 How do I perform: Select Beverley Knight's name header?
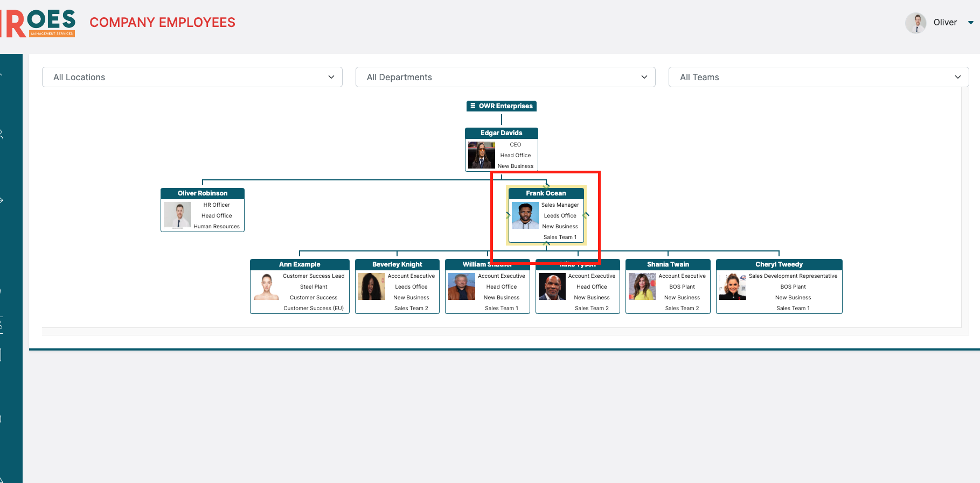click(397, 264)
